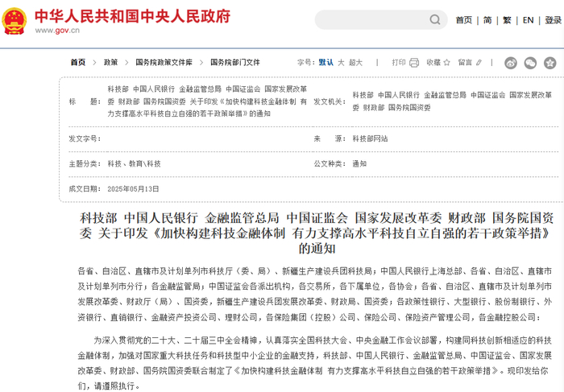Click the paragraph beginning 为深入贯彻党的二十大
Viewport: 564px width, 392px height.
[x=315, y=363]
